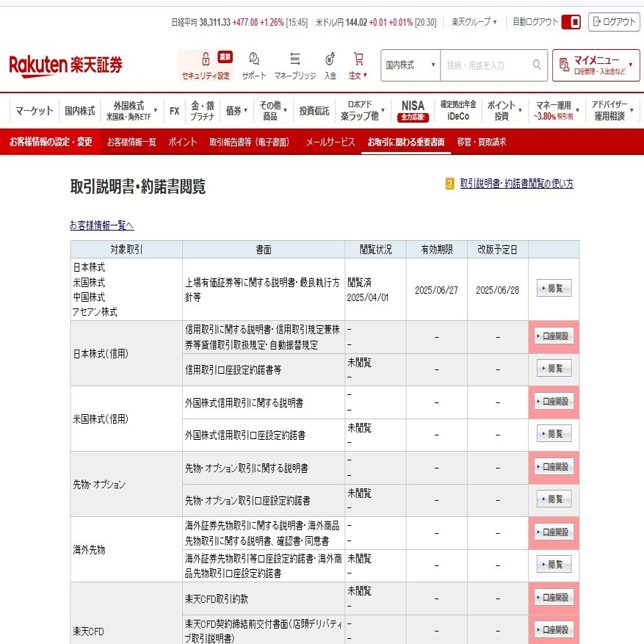Viewport: 644px width, 644px height.
Task: Click the お客様情報の設定・変更 heading
Action: (51, 142)
